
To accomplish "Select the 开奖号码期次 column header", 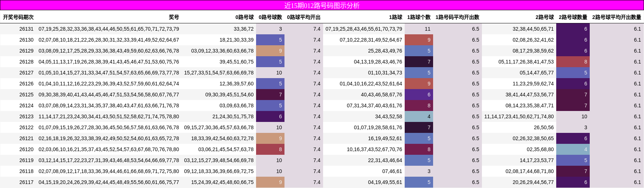I will 18,17.
